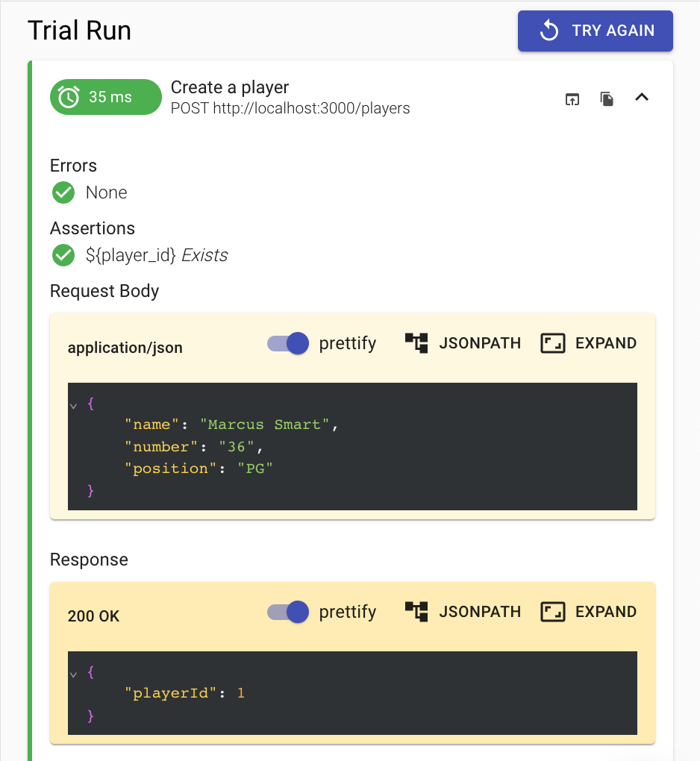Toggle prettify switch for the Response

coord(288,612)
